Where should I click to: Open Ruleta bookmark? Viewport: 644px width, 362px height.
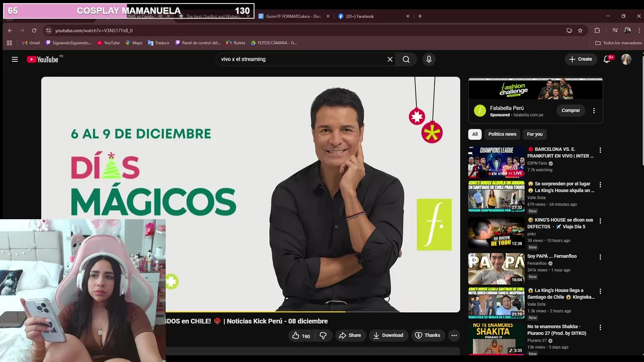235,43
